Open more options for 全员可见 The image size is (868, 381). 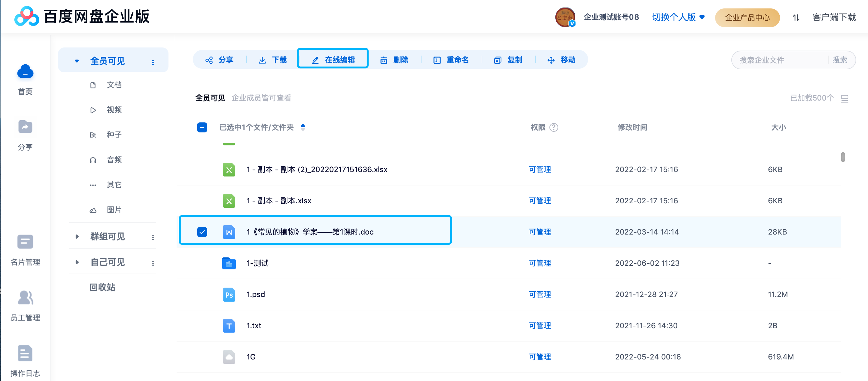point(153,62)
